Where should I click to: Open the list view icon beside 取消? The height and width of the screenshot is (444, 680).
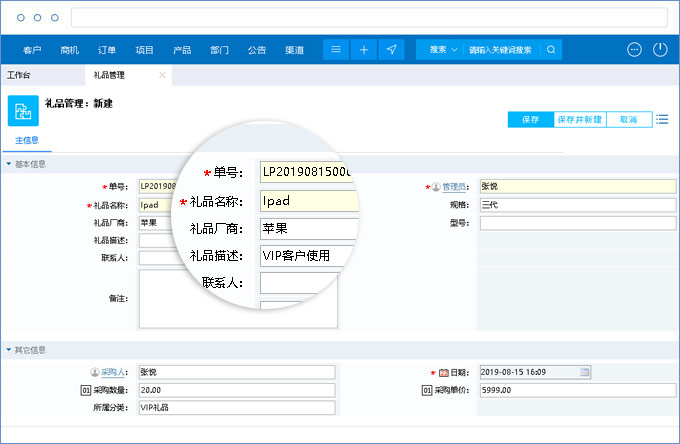point(662,119)
